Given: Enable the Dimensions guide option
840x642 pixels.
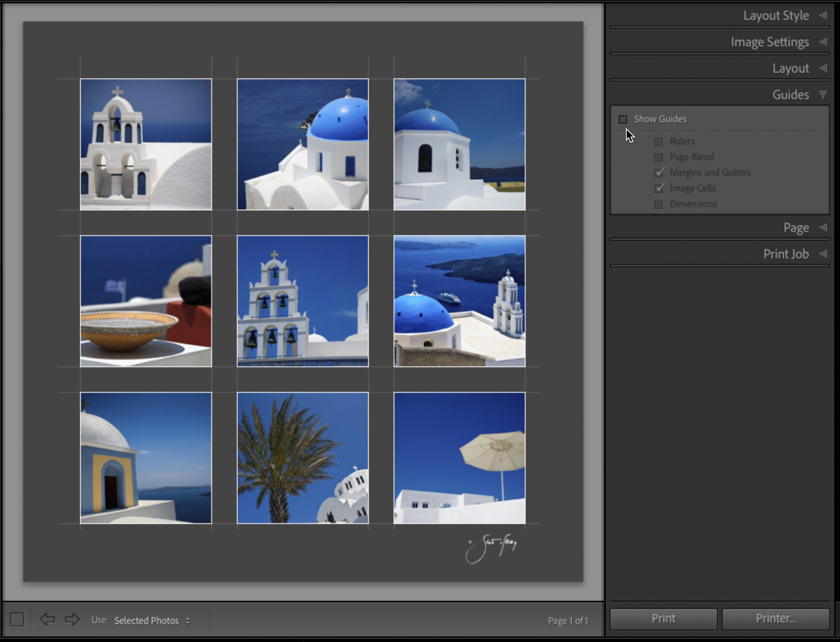Looking at the screenshot, I should (x=659, y=204).
